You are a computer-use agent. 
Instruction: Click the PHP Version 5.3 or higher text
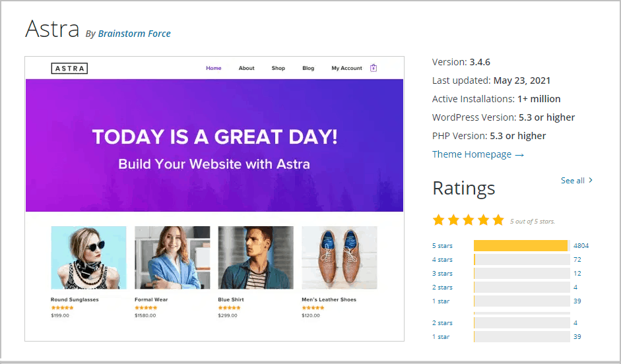pyautogui.click(x=489, y=136)
